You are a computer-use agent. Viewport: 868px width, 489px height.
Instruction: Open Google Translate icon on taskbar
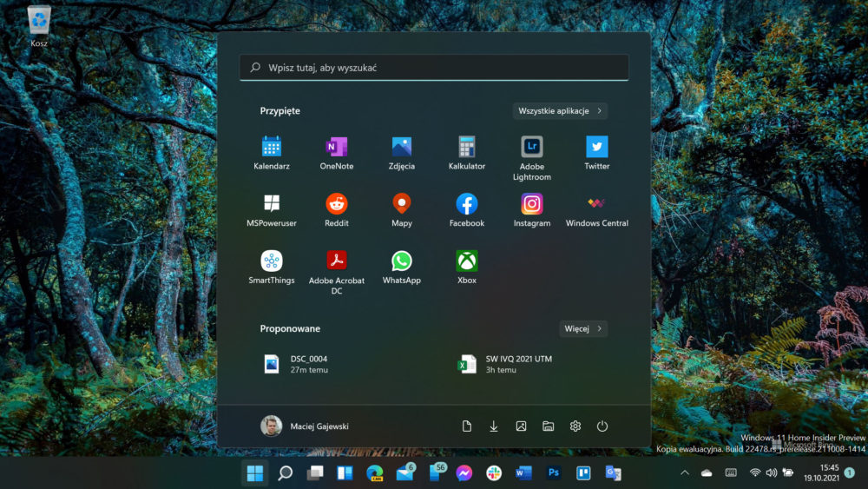(613, 473)
